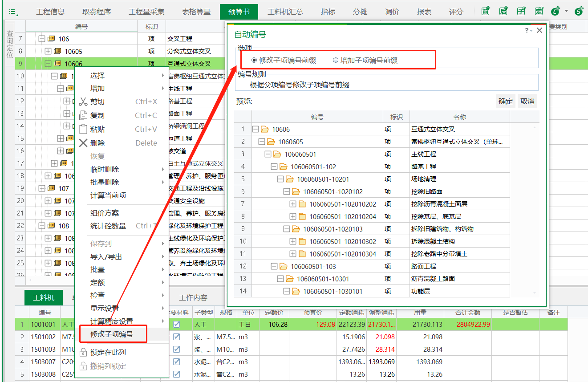Click the 后+ insert-after icon
The width and height of the screenshot is (588, 382).
point(503,11)
